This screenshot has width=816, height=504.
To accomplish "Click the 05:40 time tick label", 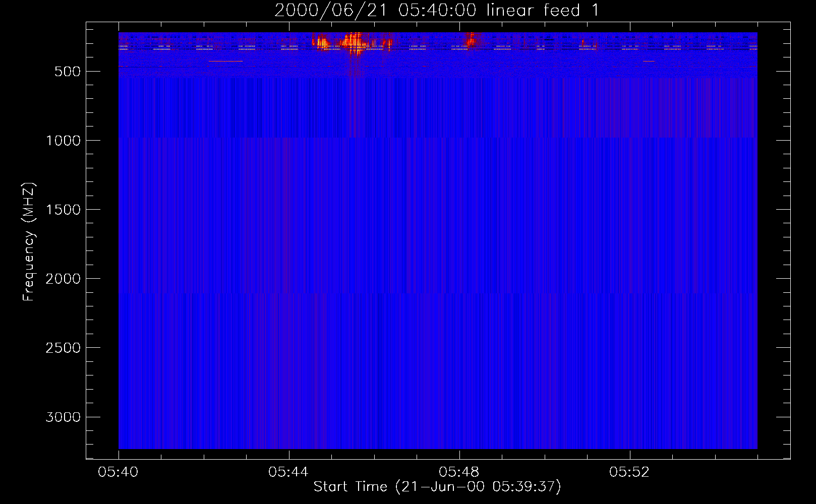I will click(x=118, y=472).
